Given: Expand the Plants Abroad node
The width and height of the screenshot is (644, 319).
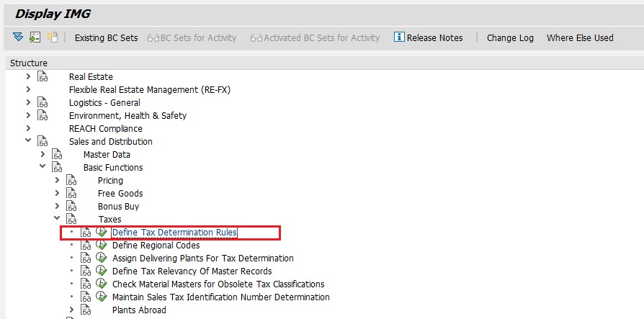Looking at the screenshot, I should pos(71,310).
